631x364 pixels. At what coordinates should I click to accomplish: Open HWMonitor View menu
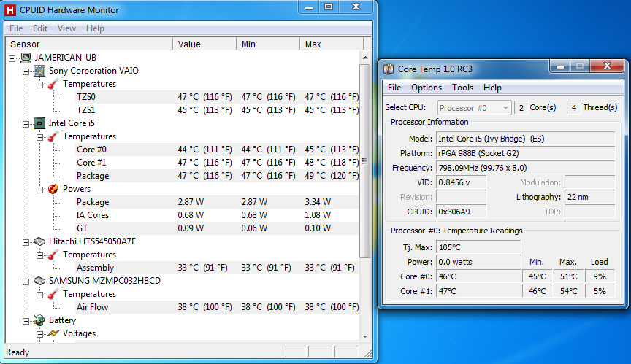point(66,28)
